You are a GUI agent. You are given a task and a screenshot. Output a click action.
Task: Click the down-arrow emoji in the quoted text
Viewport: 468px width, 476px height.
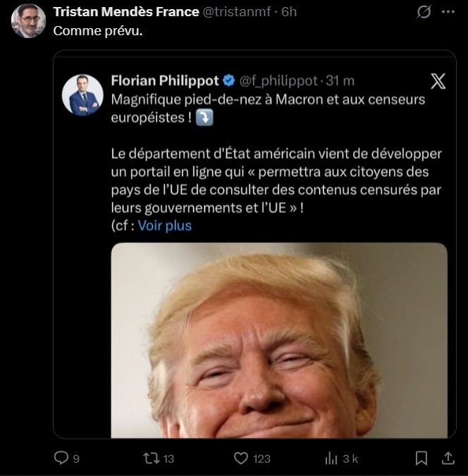[x=204, y=118]
